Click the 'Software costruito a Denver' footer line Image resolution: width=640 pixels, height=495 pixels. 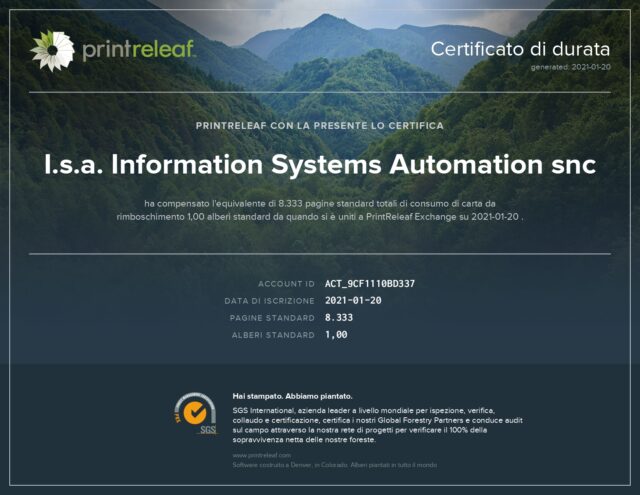(x=335, y=465)
